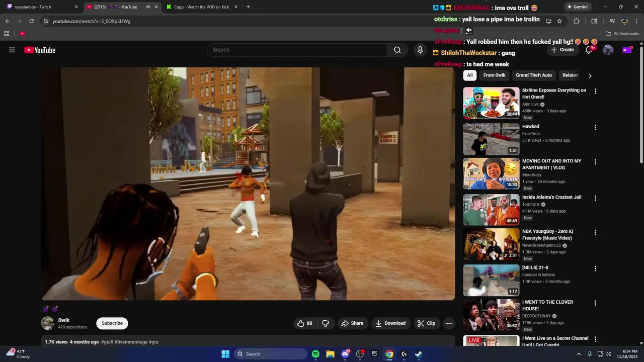Screen dimensions: 644x362
Task: Start voice search with the microphone
Action: 420,50
